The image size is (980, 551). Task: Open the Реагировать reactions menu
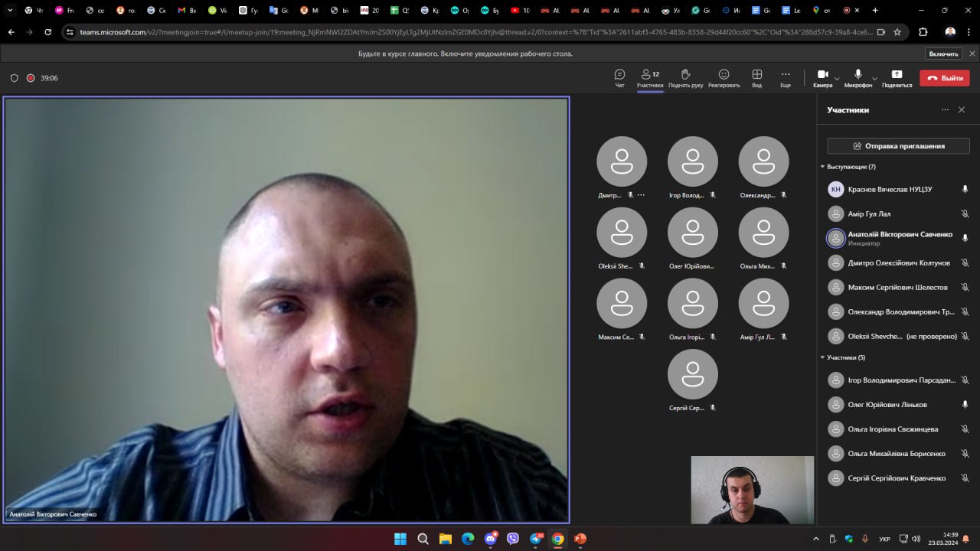click(x=724, y=77)
